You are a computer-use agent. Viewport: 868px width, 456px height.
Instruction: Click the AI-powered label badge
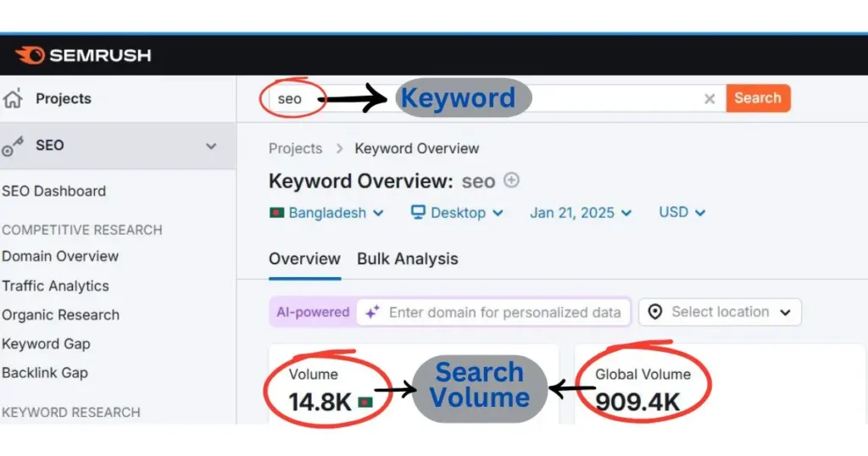point(313,312)
